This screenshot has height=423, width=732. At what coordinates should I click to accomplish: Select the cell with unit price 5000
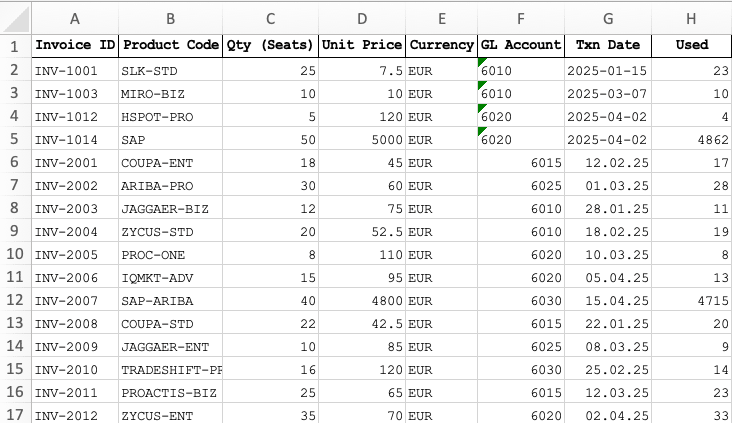pos(361,140)
